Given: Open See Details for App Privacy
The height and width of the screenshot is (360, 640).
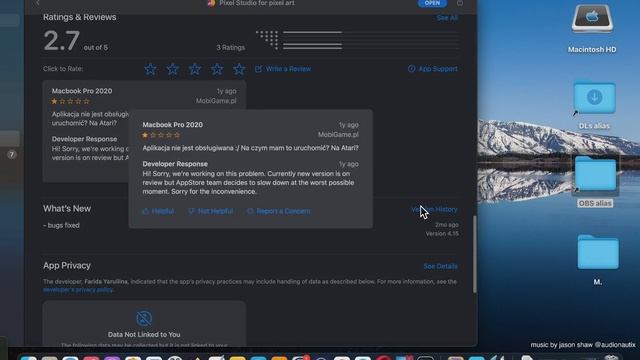Looking at the screenshot, I should point(440,266).
